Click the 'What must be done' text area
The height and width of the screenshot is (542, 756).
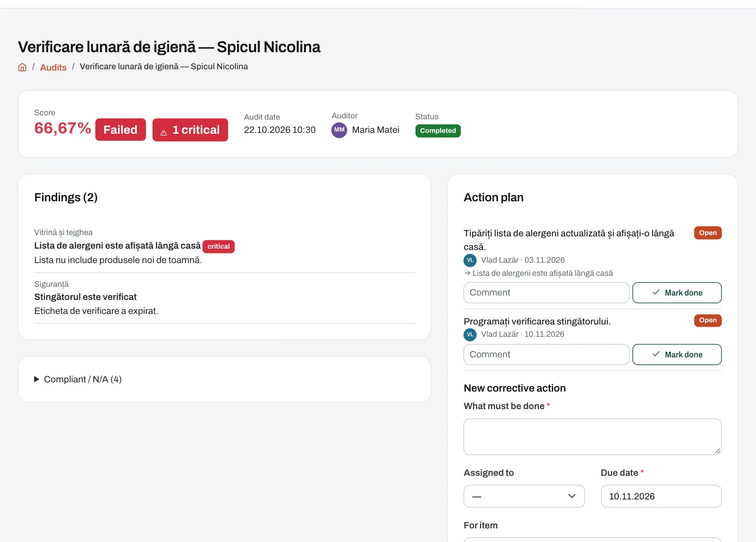click(593, 437)
